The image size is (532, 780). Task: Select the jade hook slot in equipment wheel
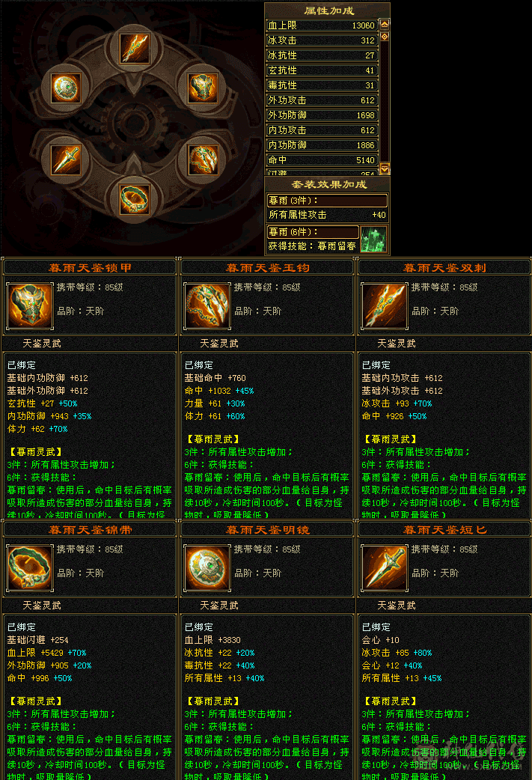click(203, 159)
